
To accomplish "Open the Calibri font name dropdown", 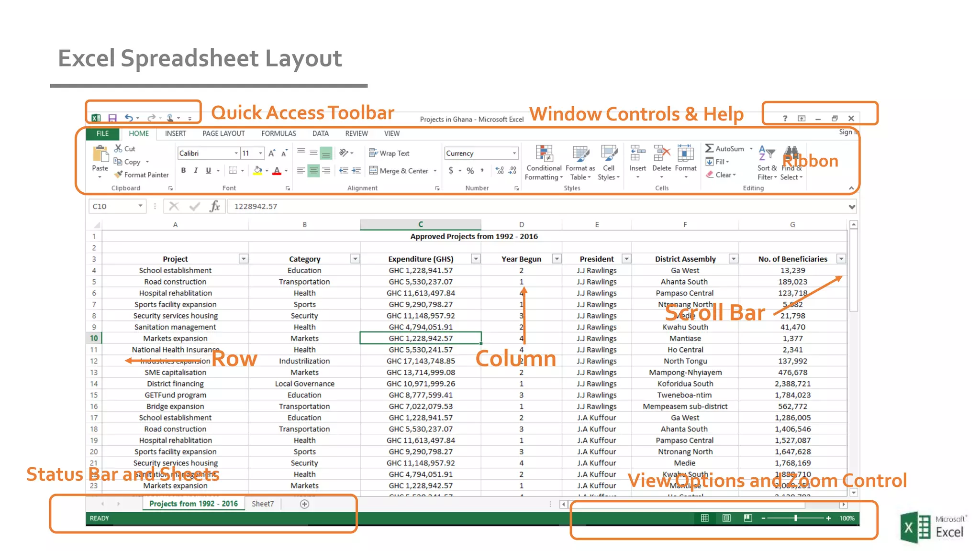I will [236, 153].
